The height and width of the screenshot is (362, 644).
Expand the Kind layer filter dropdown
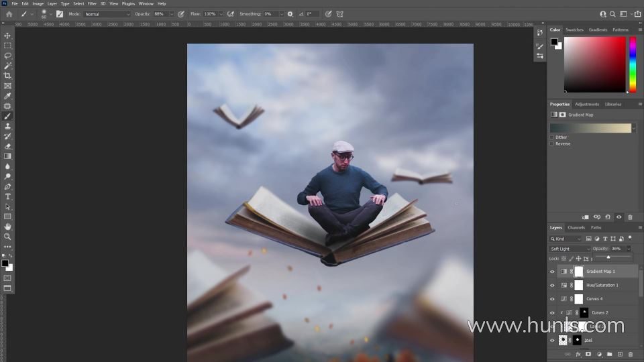(566, 239)
